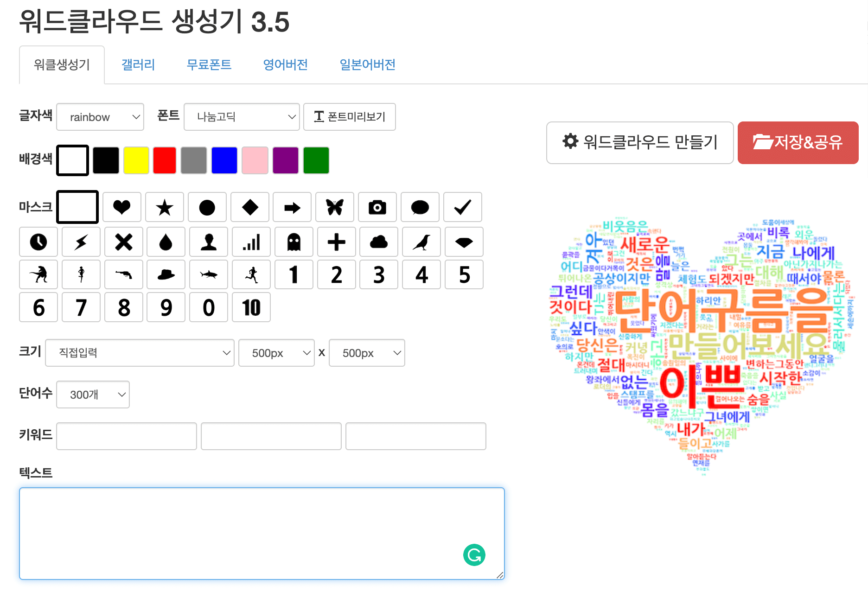Click the 워드클라우드 만들기 button
This screenshot has height=611, width=868.
pos(640,143)
